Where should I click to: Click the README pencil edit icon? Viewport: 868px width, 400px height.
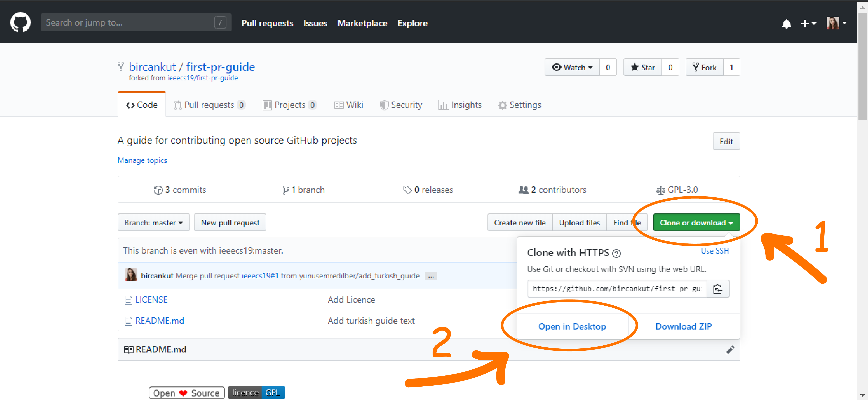(730, 350)
